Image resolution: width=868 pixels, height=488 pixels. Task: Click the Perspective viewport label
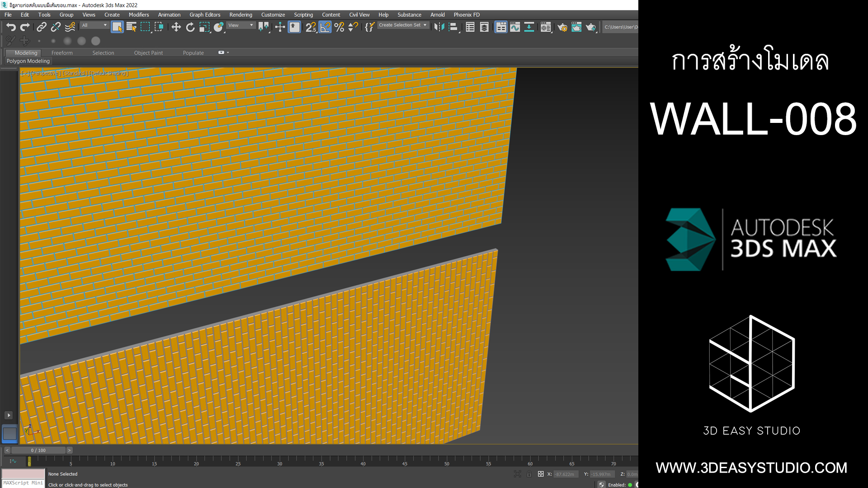45,73
